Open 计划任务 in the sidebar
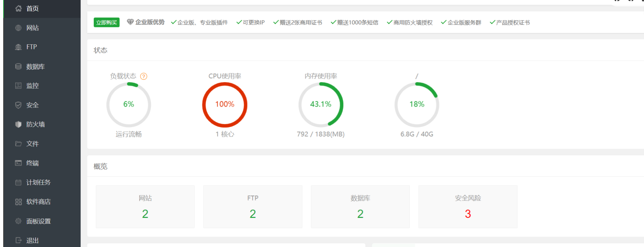Screen dimensions: 644x247 click(x=42, y=182)
